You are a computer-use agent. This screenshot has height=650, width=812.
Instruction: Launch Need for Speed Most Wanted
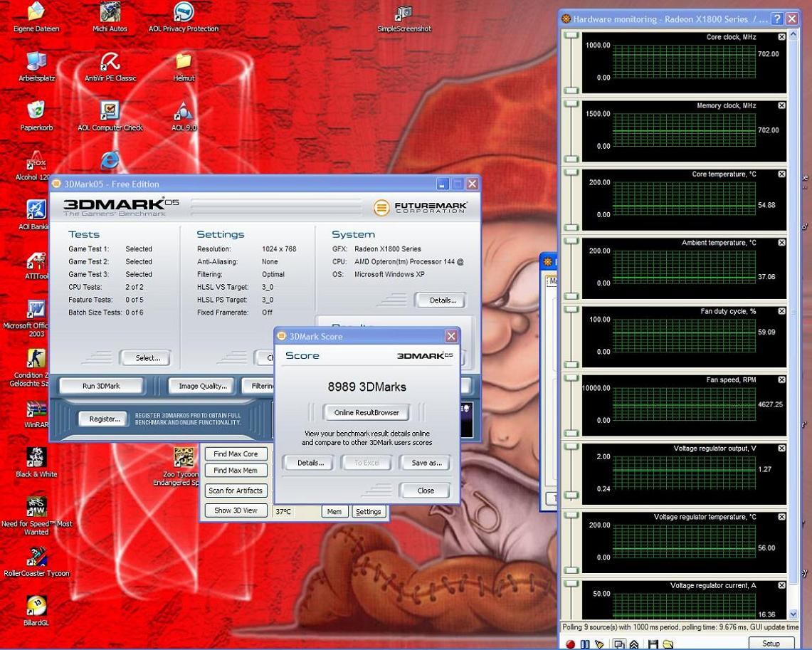[36, 515]
